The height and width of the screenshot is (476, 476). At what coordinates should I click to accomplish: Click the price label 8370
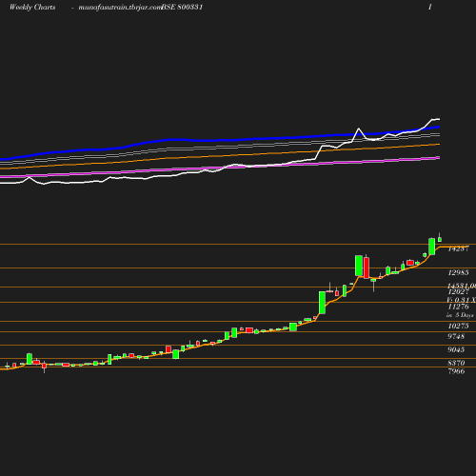pyautogui.click(x=456, y=363)
